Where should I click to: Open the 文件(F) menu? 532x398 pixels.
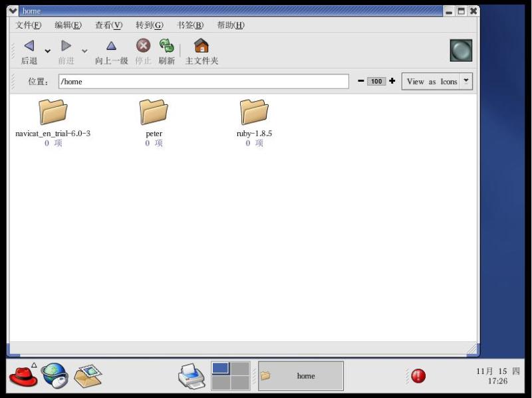tap(28, 25)
